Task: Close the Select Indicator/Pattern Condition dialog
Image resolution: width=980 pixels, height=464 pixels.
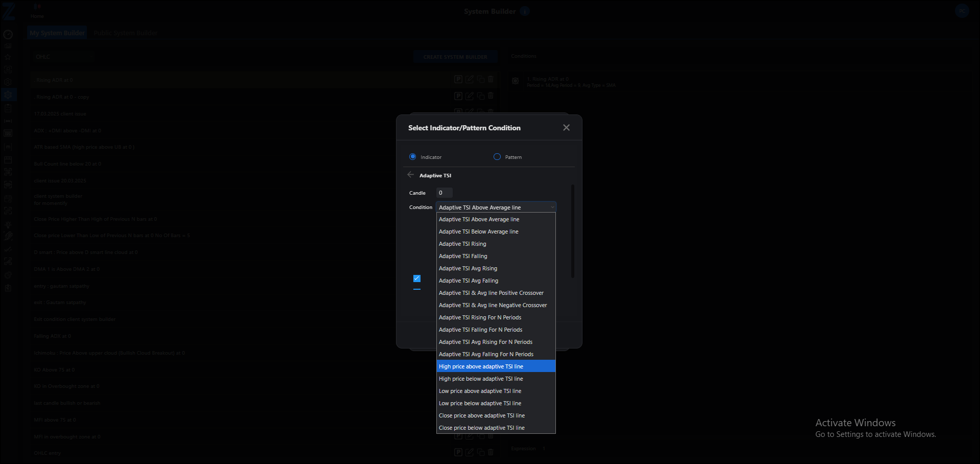Action: click(566, 128)
